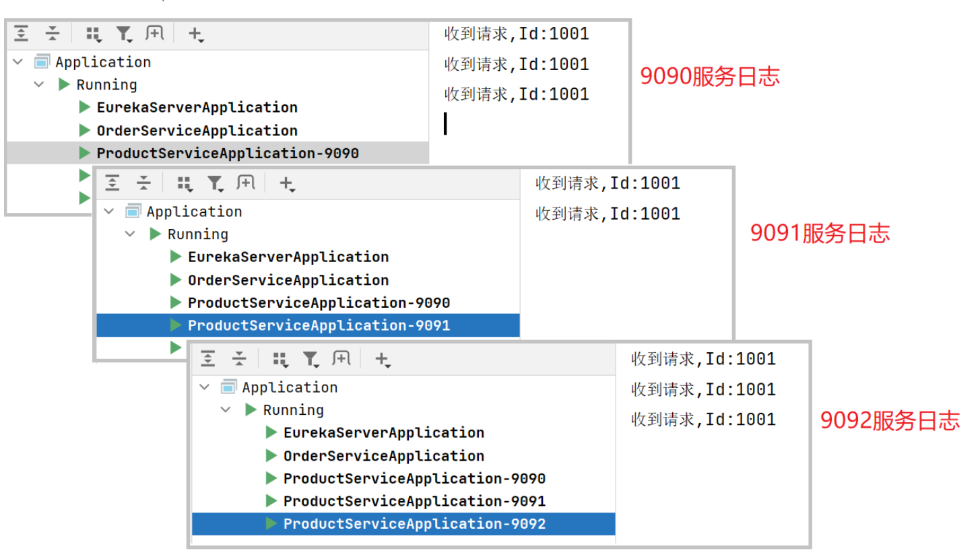Select EurekaServerApplication in the 9092-selected panel
The width and height of the screenshot is (980, 557).
tap(384, 433)
